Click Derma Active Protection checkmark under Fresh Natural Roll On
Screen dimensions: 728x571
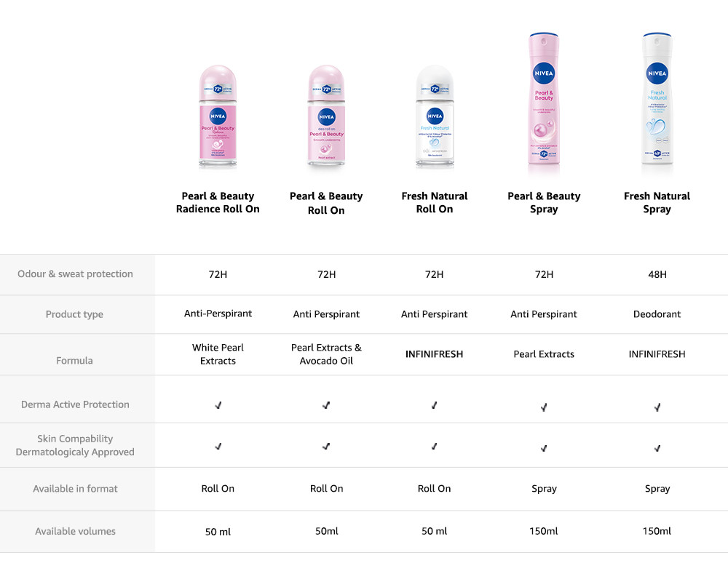point(435,405)
